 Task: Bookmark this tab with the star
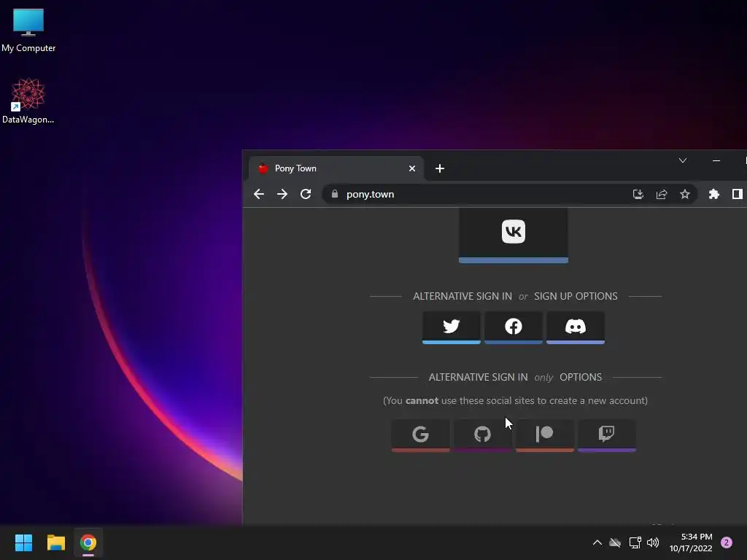pyautogui.click(x=684, y=194)
